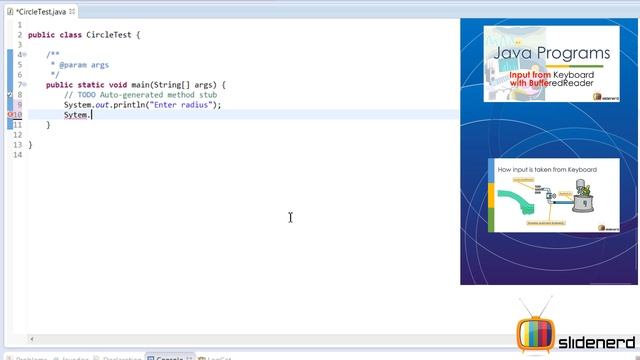Click the '@param args' comment text
Screen dimensions: 640x360
tap(84, 65)
